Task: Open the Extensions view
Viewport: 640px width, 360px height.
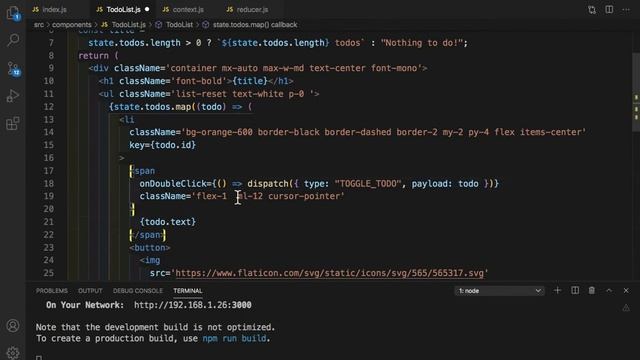Action: tap(13, 123)
